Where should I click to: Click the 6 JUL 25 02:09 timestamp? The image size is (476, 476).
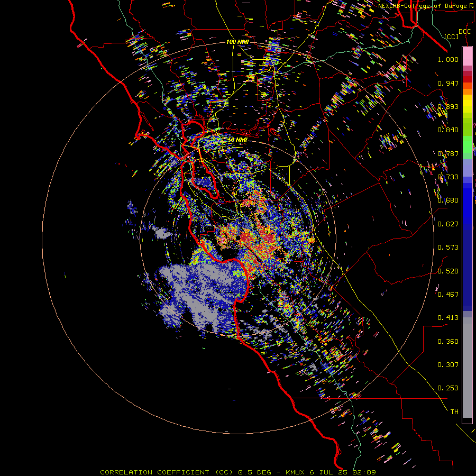pyautogui.click(x=343, y=472)
